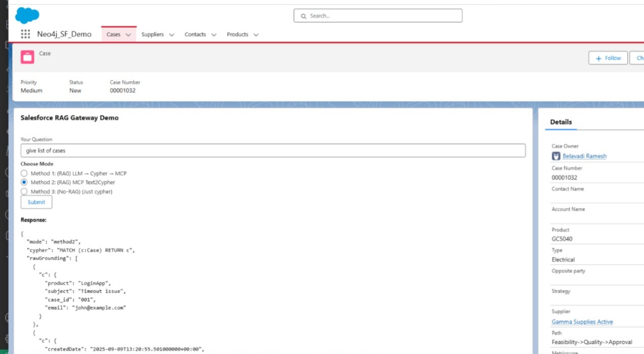Click the Type value Electrical
This screenshot has width=644, height=354.
[563, 260]
